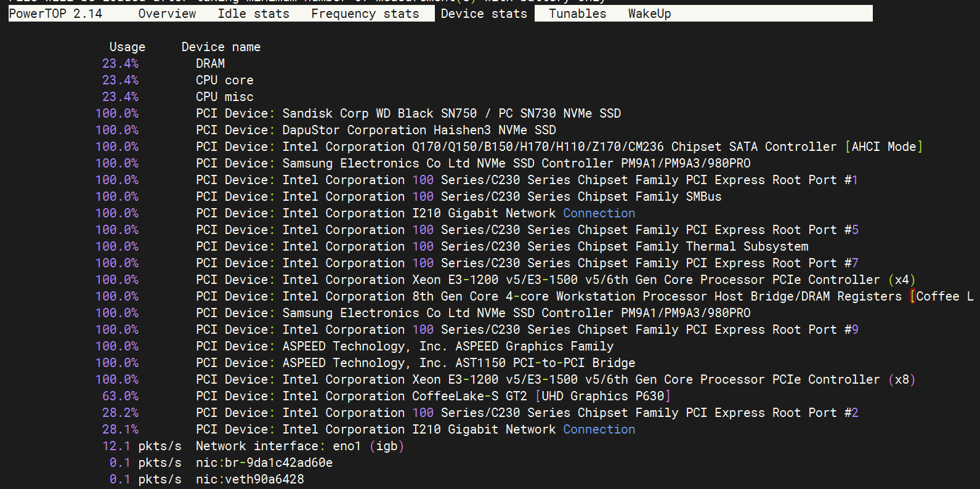Click the Device name column header

click(221, 47)
